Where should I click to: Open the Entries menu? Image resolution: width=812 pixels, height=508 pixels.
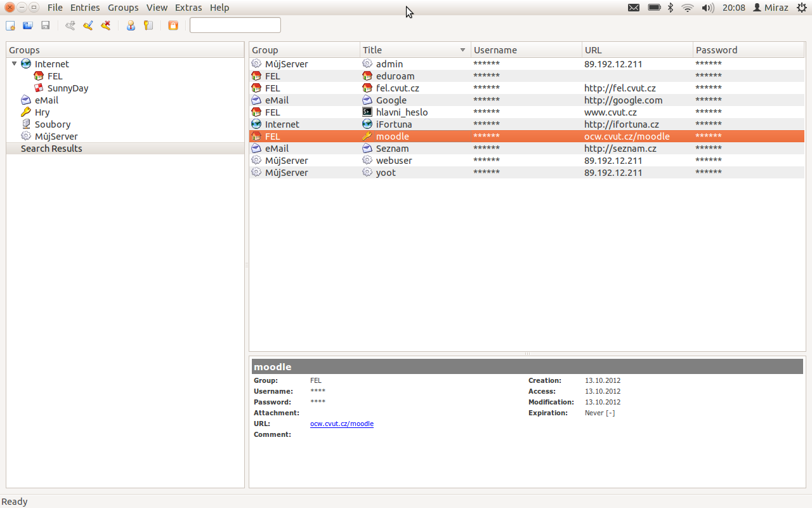(85, 8)
